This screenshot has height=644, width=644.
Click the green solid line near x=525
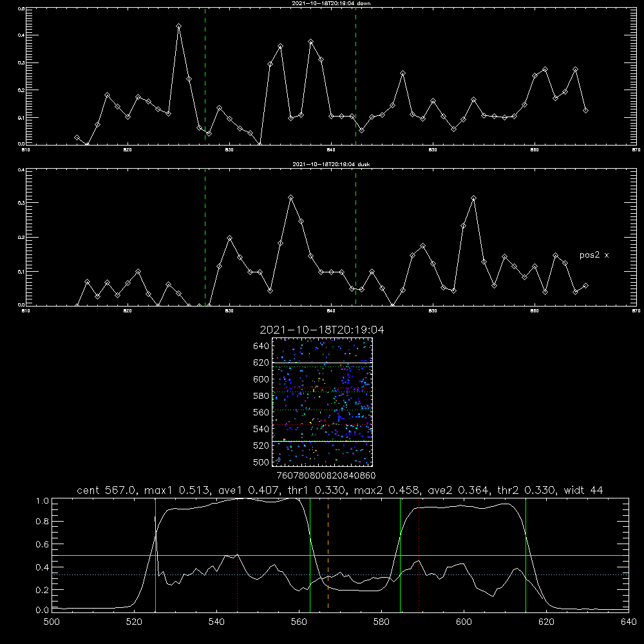point(155,554)
